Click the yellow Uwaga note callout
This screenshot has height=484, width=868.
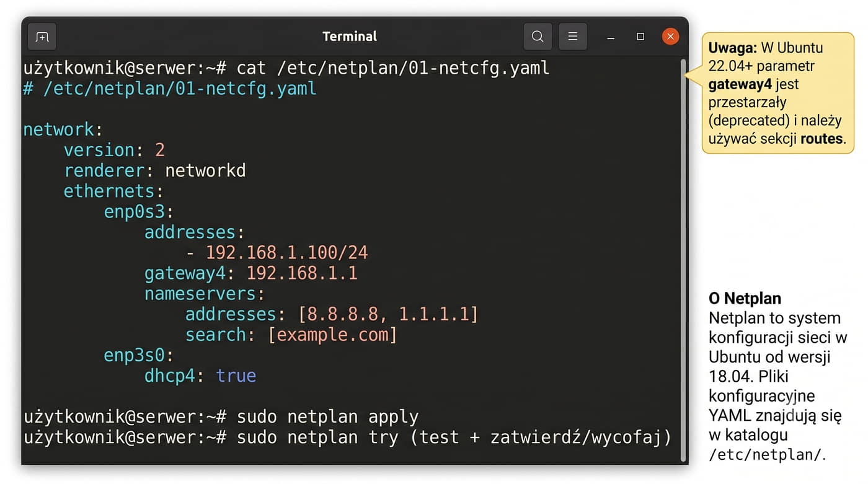(777, 93)
